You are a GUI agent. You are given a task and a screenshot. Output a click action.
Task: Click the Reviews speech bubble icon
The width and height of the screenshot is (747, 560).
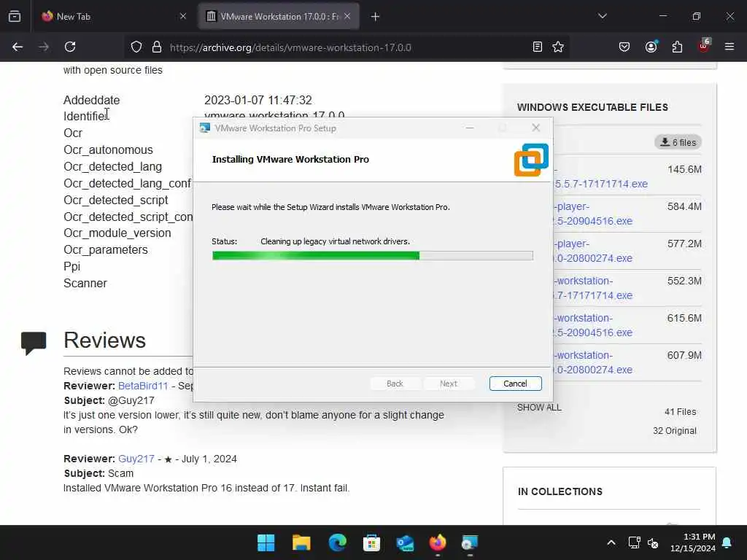[x=34, y=343]
